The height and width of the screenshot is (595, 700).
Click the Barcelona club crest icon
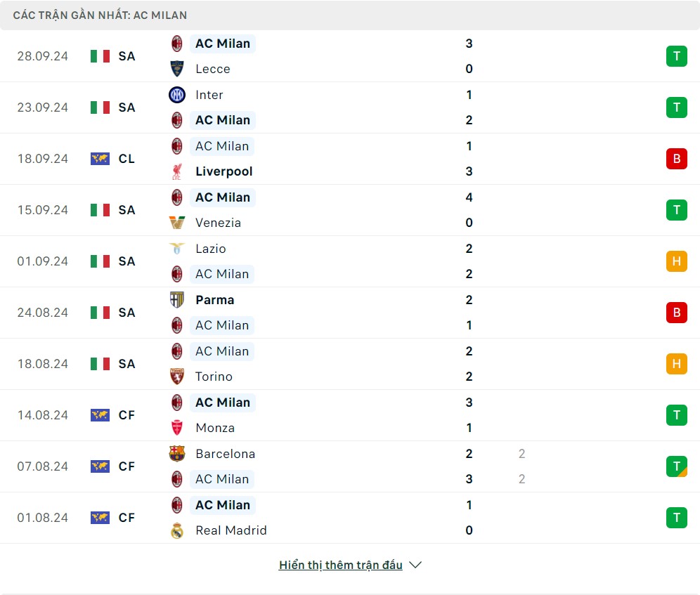(177, 454)
